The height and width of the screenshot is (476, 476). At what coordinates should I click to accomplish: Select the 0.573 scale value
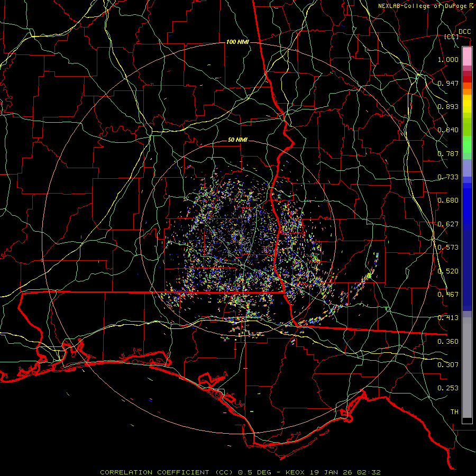click(448, 248)
